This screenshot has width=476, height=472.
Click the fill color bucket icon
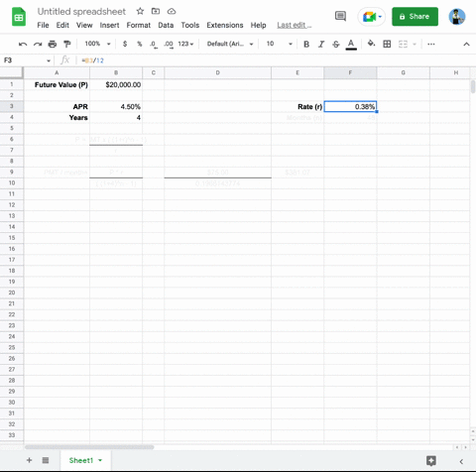point(371,44)
